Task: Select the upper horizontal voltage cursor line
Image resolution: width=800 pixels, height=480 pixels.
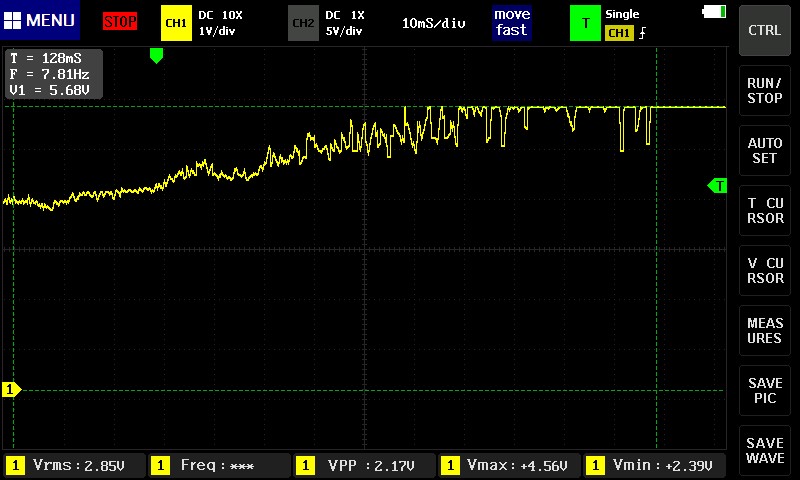Action: 365,107
